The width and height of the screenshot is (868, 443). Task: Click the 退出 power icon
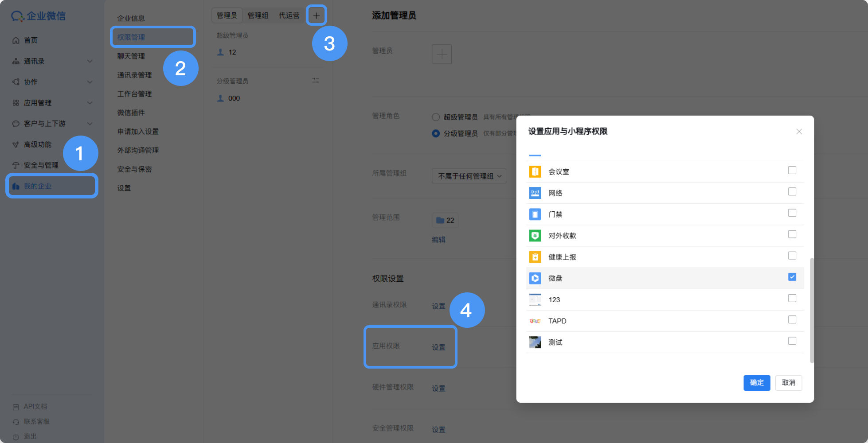[x=16, y=437]
